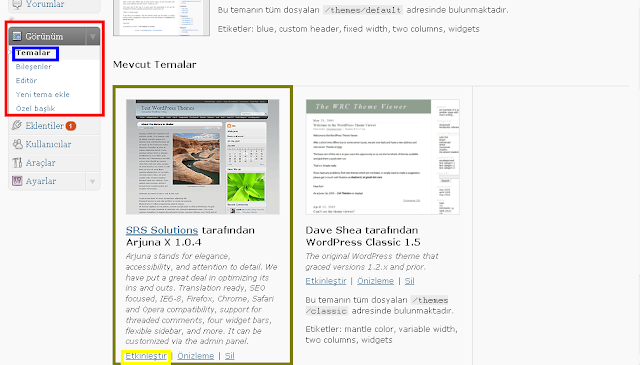Open the Yorumlar menu label

point(45,4)
